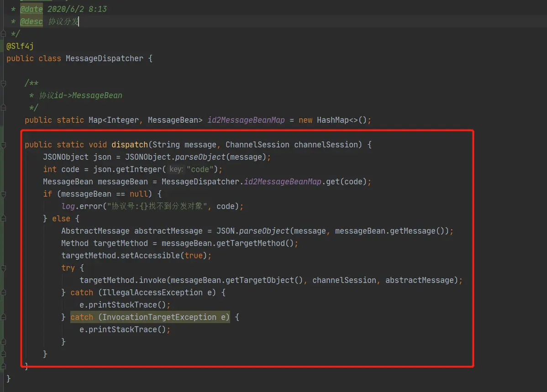Click the id2MessageBeanMap field in the declaration line
This screenshot has width=547, height=392.
[246, 120]
